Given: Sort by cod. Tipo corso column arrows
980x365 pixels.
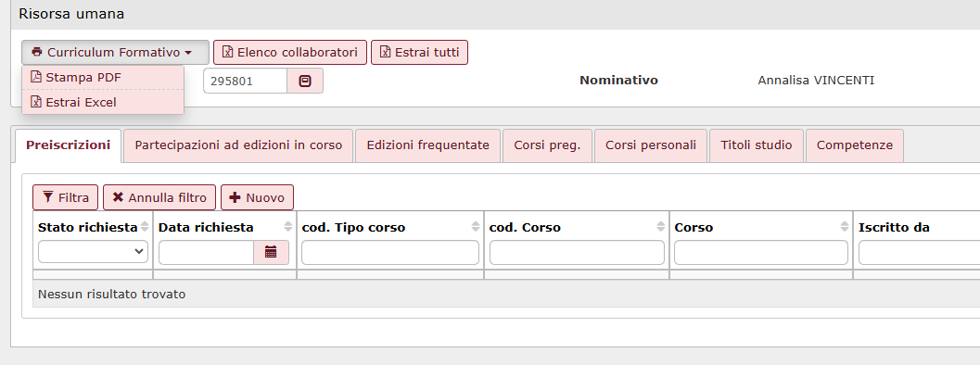Looking at the screenshot, I should point(476,227).
